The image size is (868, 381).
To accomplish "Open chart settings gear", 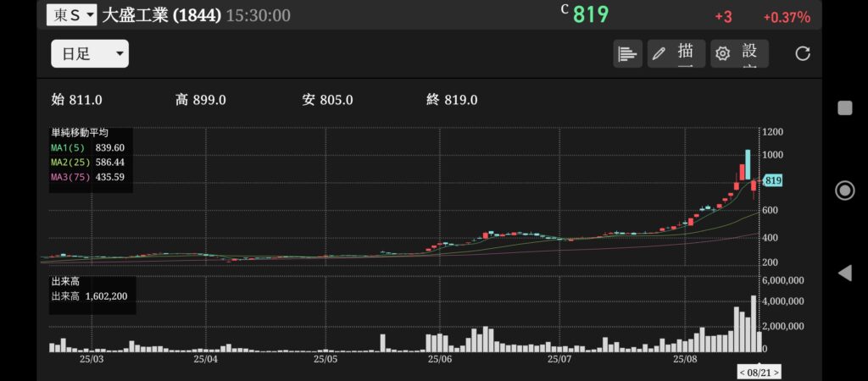I will coord(739,53).
